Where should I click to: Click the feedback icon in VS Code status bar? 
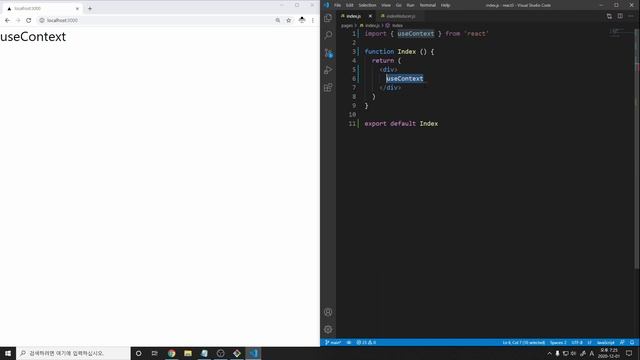pyautogui.click(x=622, y=342)
